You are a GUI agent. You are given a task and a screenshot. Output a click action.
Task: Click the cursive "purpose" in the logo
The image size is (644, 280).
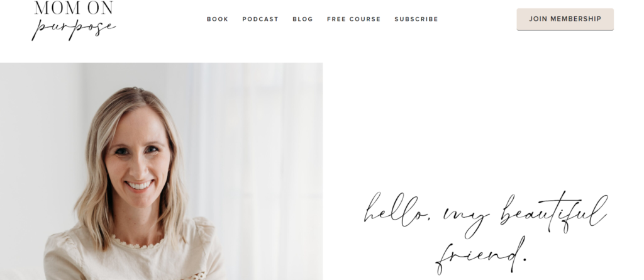click(x=74, y=29)
